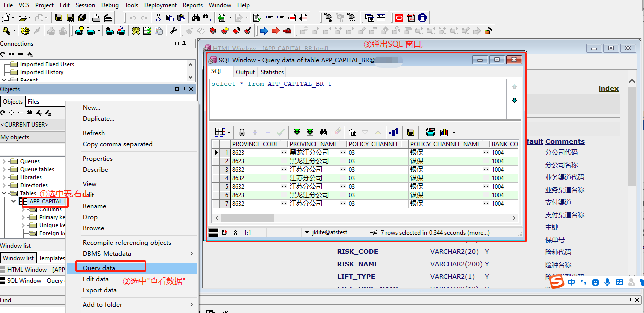This screenshot has height=313, width=644.
Task: Click the grid save floppy icon
Action: coord(411,132)
